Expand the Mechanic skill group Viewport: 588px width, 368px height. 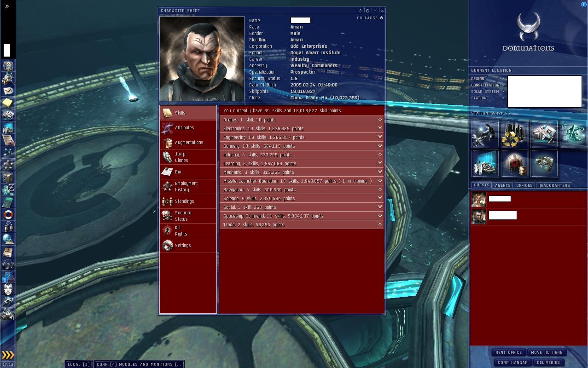tap(380, 172)
